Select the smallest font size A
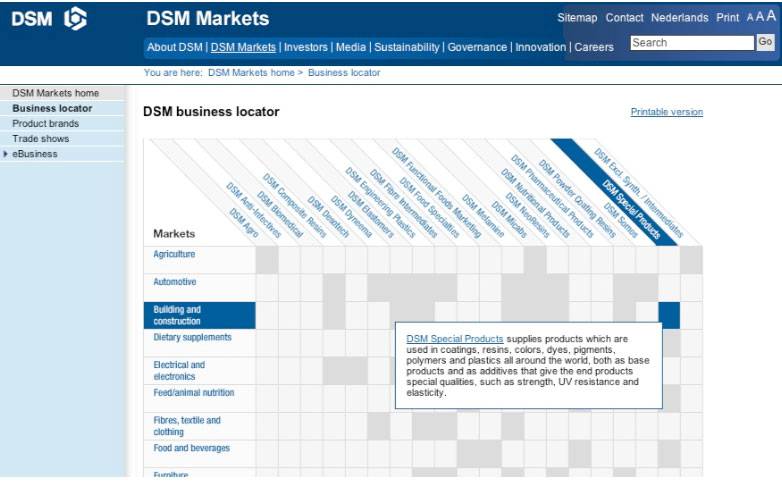The width and height of the screenshot is (782, 482). (x=749, y=18)
